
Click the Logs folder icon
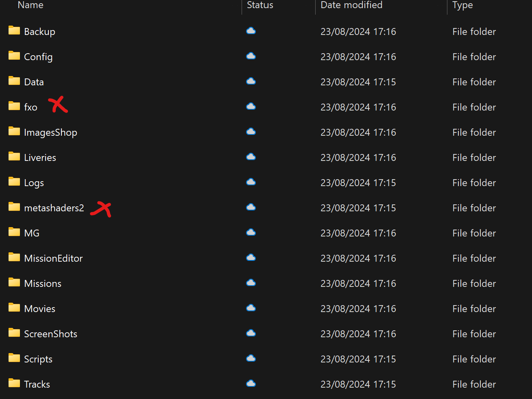14,182
